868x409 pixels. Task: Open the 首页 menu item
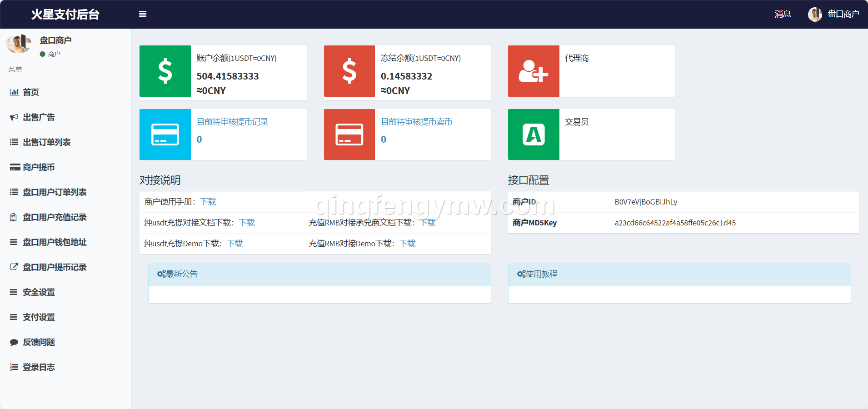pyautogui.click(x=65, y=92)
